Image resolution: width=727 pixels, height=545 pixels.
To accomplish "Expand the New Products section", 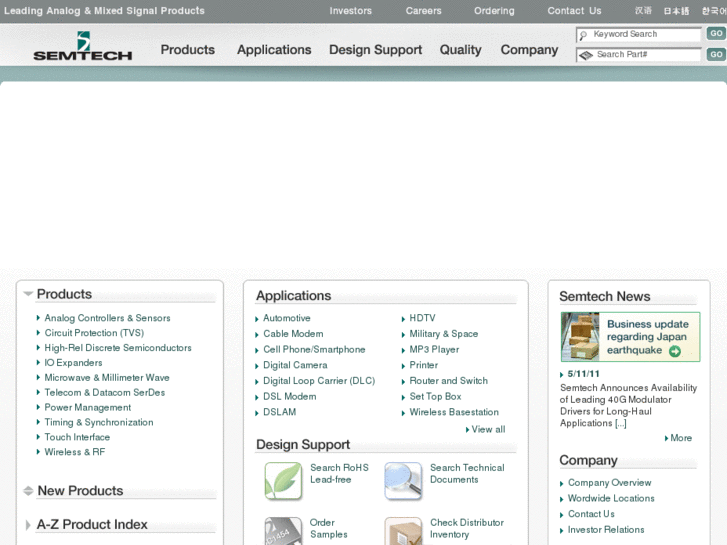I will click(28, 490).
